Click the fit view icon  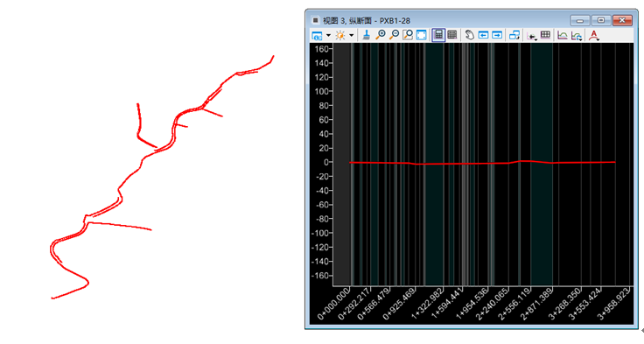(422, 35)
